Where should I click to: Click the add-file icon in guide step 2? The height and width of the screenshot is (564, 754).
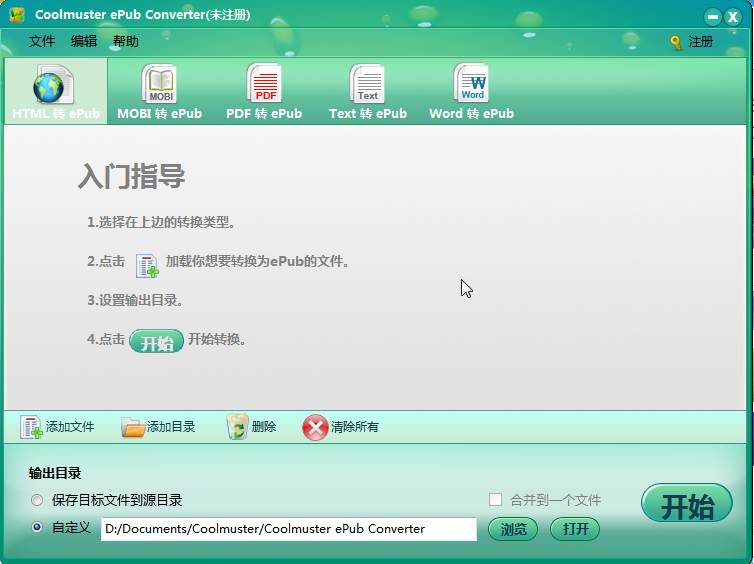tap(147, 265)
